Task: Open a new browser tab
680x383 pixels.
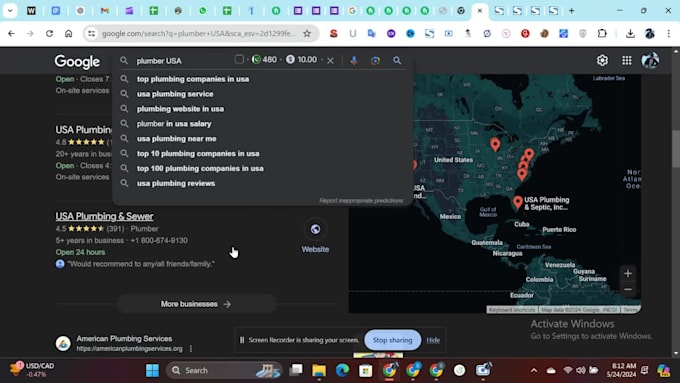Action: pos(571,11)
